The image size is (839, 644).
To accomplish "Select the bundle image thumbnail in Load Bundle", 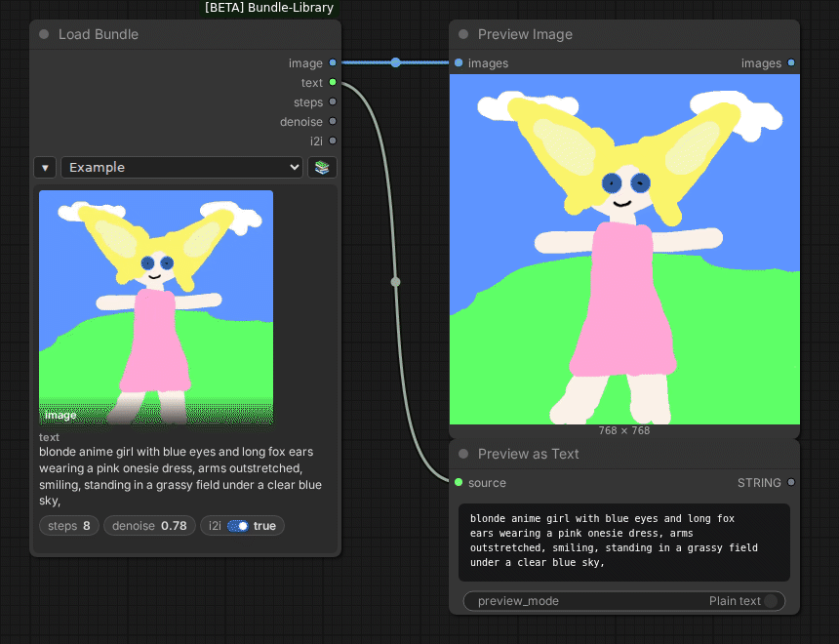I will 156,307.
